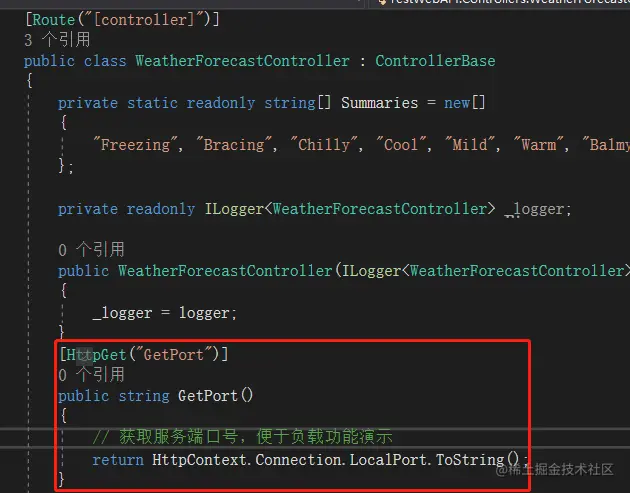Click the green comment line about 获取服务端口号
The height and width of the screenshot is (493, 630).
tap(242, 437)
